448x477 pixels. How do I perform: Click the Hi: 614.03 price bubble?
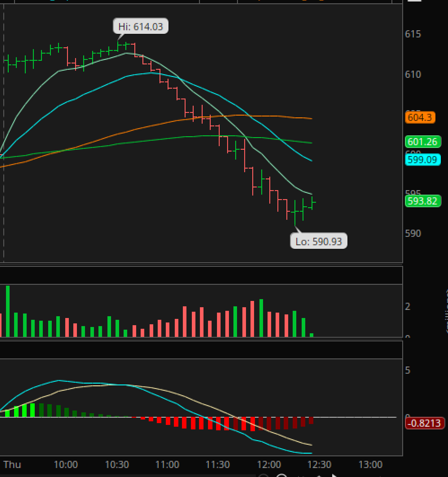pos(140,26)
